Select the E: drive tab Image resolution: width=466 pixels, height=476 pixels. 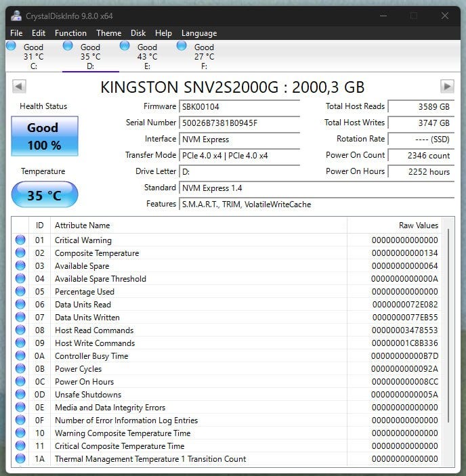(147, 56)
